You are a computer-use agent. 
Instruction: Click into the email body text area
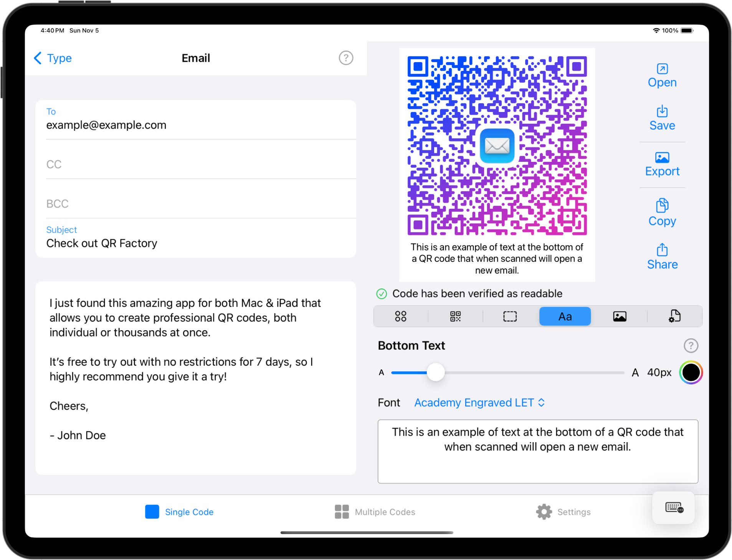tap(195, 378)
